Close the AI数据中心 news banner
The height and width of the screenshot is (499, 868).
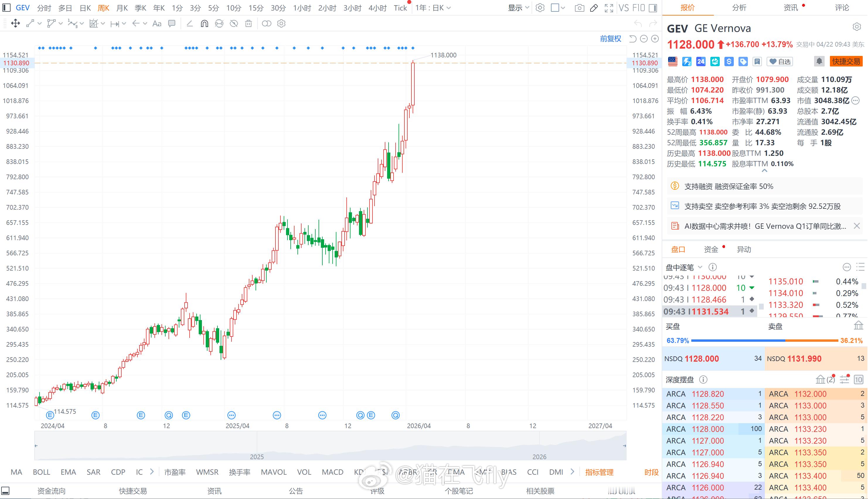point(856,226)
